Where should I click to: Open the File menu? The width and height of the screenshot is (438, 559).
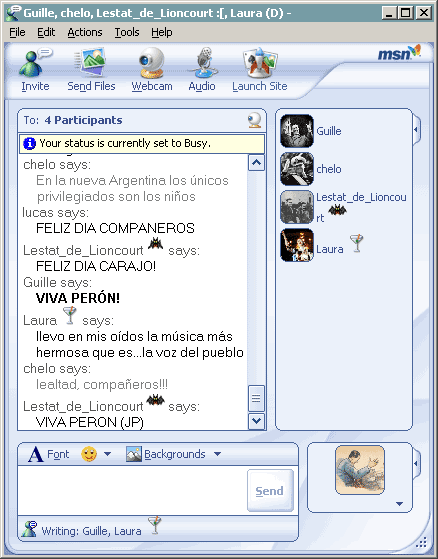(17, 32)
